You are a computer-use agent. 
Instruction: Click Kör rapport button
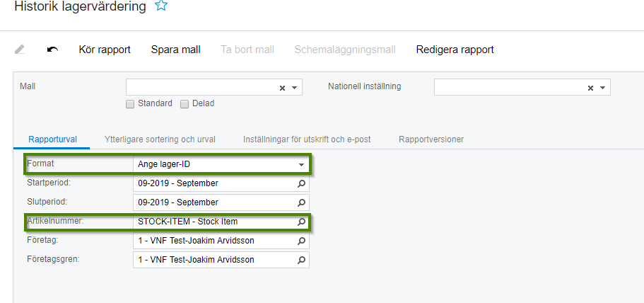click(x=105, y=50)
